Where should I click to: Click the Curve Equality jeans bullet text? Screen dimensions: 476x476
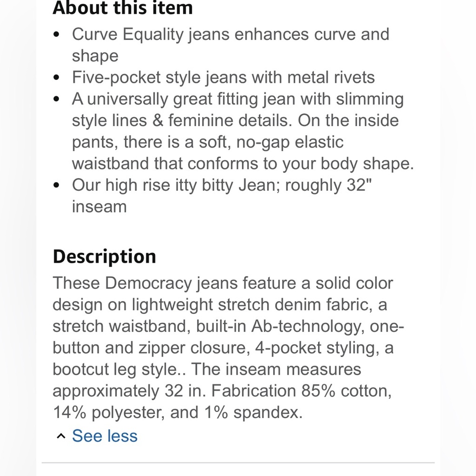(230, 45)
